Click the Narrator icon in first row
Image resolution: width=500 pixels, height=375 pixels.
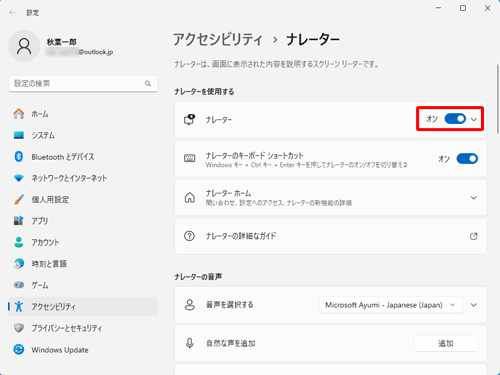[190, 119]
